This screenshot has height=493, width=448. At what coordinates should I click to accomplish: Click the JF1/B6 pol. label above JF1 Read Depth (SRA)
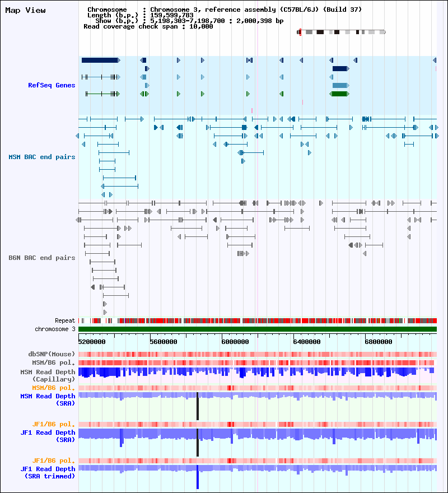[53, 425]
